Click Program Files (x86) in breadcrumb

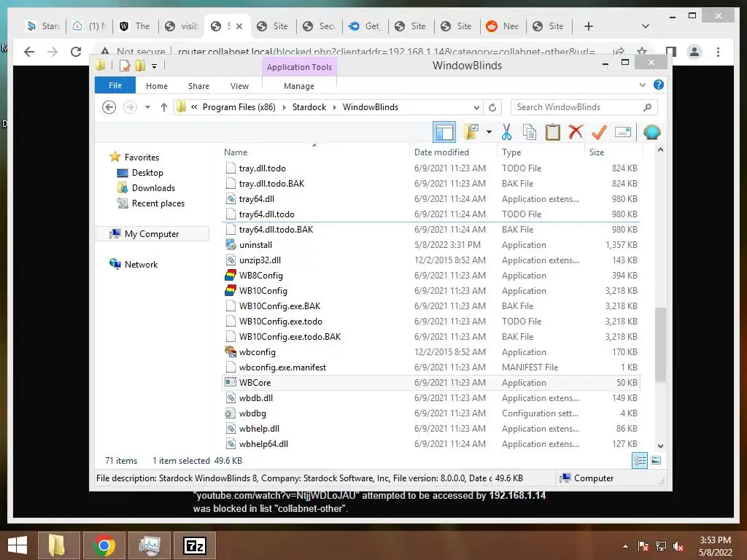(x=239, y=107)
